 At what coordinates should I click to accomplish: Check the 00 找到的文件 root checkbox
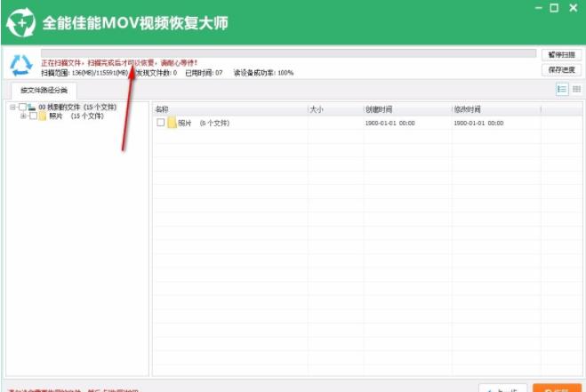pos(22,107)
